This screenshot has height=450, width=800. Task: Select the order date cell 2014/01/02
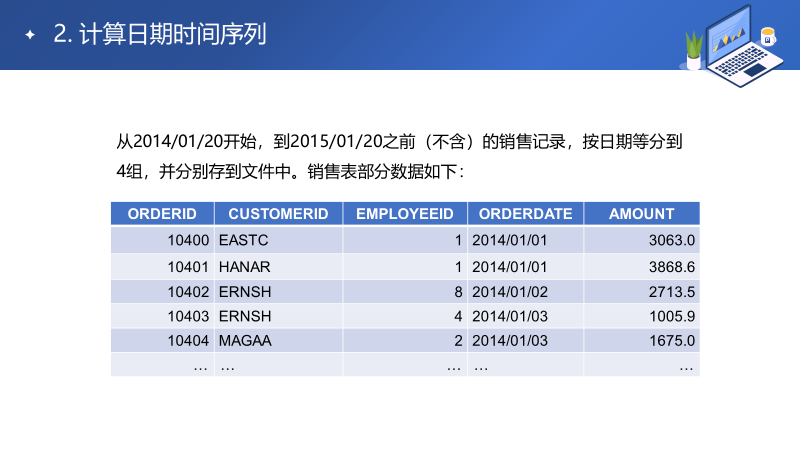[x=511, y=292]
